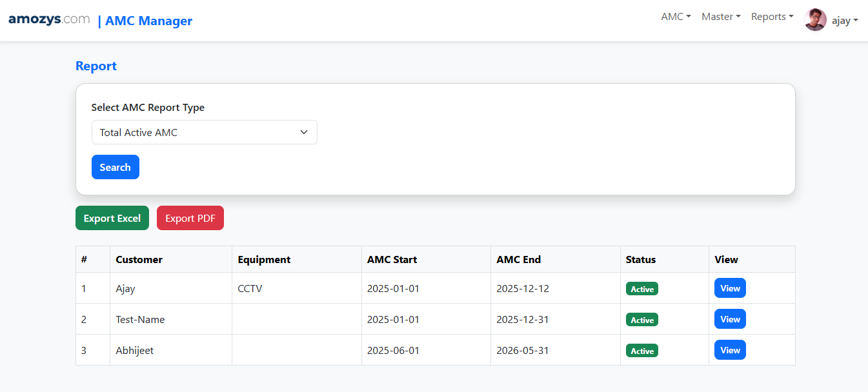View details for Abhijeet row

coord(730,350)
